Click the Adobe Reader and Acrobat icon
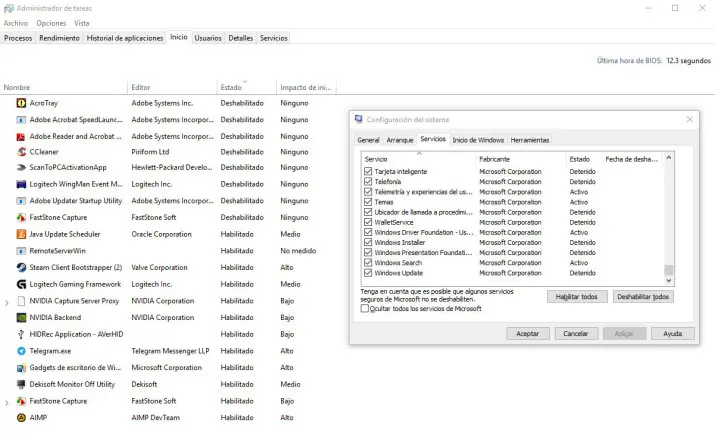 click(21, 136)
